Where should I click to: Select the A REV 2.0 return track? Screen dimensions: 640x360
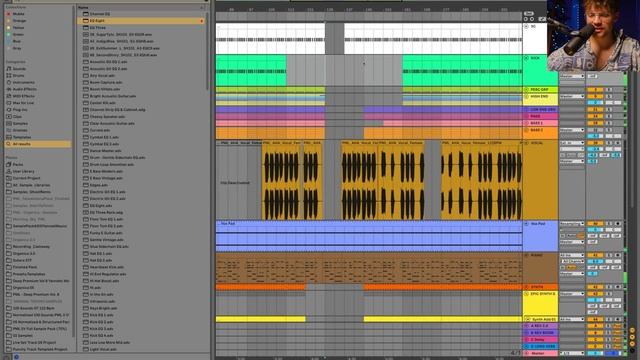point(540,326)
